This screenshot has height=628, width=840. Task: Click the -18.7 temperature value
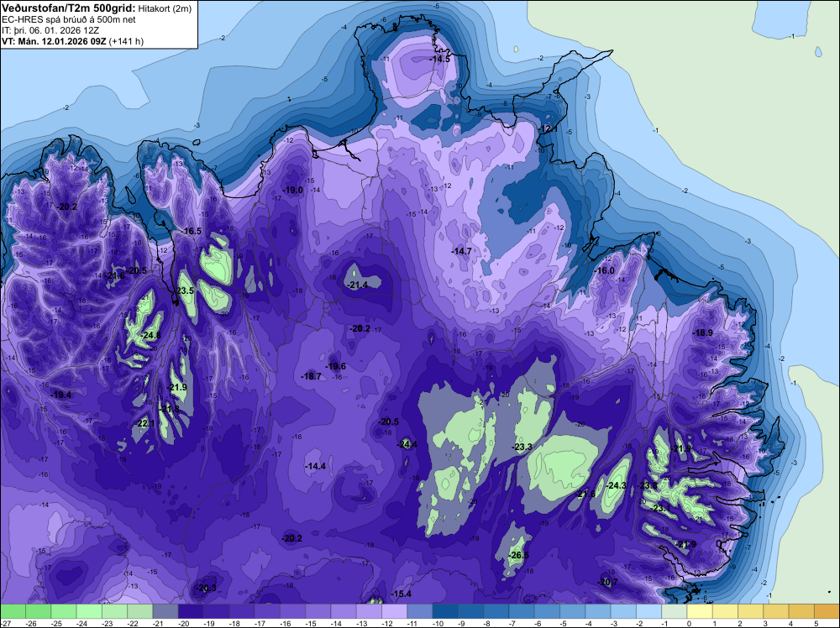click(312, 376)
